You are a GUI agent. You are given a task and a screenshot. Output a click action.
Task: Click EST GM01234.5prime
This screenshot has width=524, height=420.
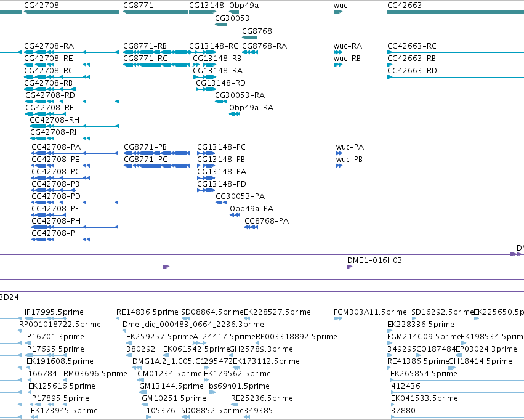169,374
